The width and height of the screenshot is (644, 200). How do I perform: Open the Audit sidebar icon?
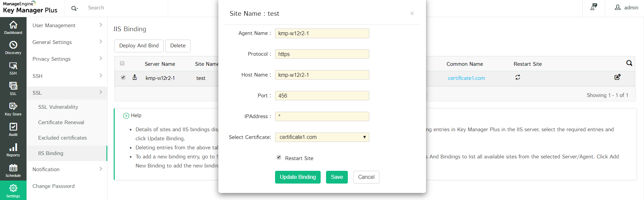13,130
